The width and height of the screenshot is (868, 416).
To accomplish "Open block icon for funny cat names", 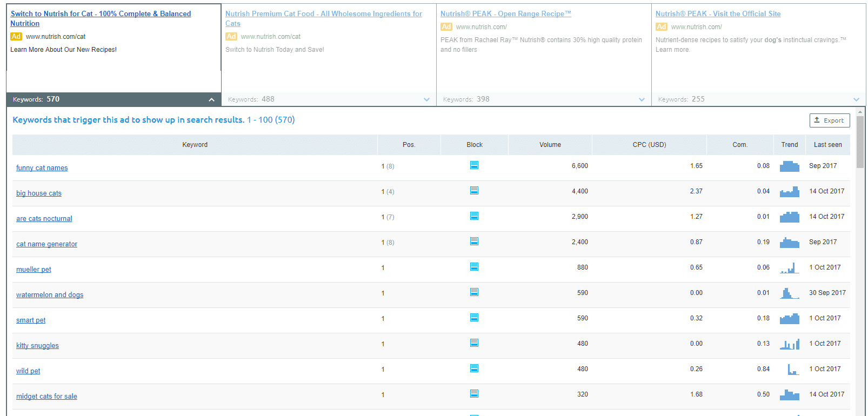I will point(474,165).
